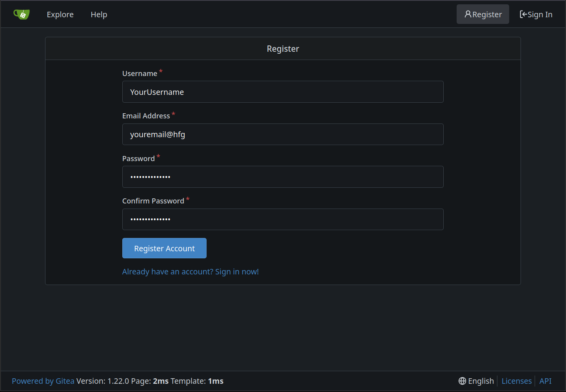This screenshot has width=566, height=392.
Task: Open the Help menu item
Action: (99, 15)
